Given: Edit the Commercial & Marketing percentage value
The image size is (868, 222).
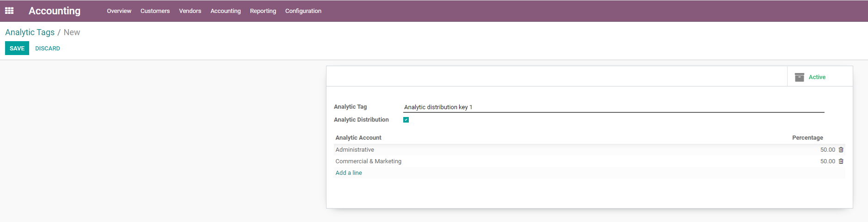Looking at the screenshot, I should pyautogui.click(x=827, y=161).
